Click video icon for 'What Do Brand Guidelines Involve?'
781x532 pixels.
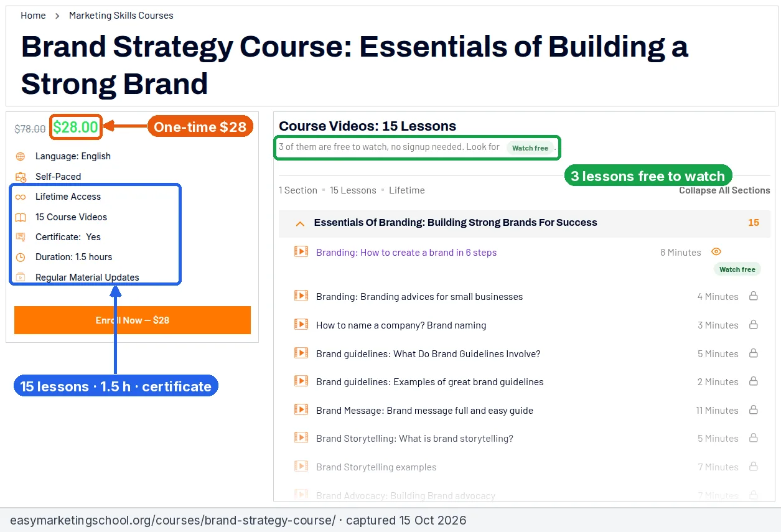click(x=301, y=353)
